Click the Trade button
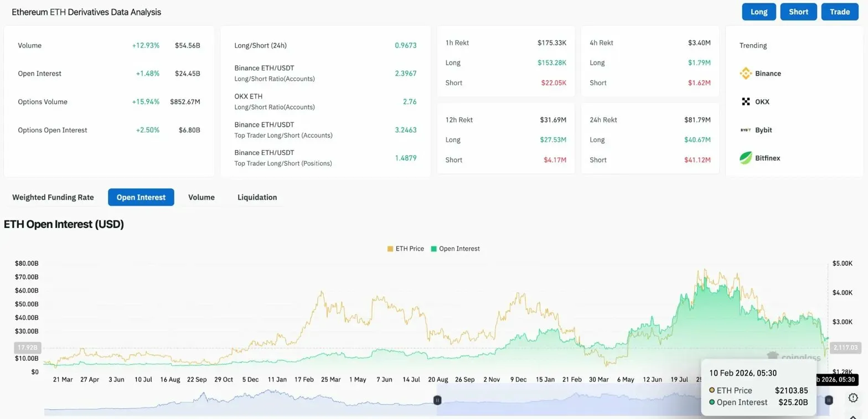This screenshot has width=868, height=419. 839,12
